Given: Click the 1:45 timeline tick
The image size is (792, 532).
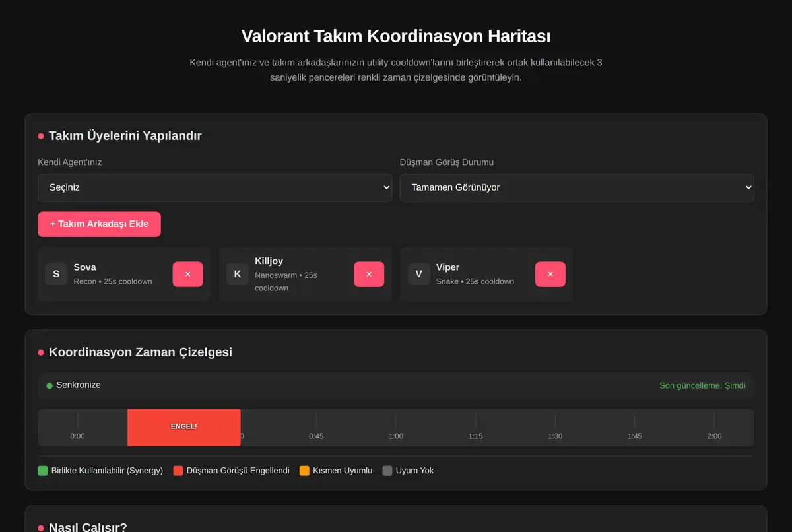Looking at the screenshot, I should [634, 436].
